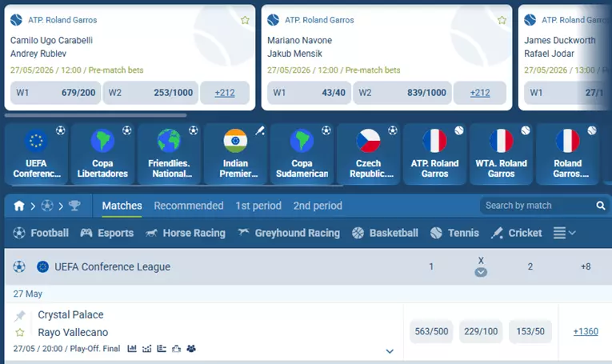Filter by Esports

click(107, 233)
